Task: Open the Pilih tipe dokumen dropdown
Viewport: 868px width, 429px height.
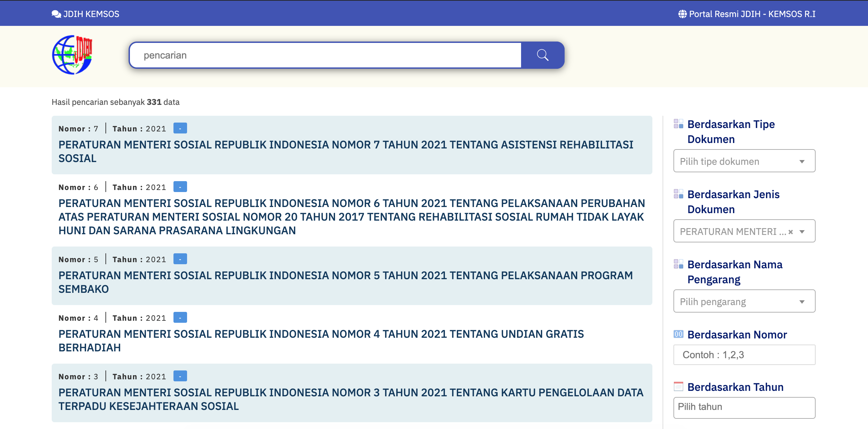Action: (744, 161)
